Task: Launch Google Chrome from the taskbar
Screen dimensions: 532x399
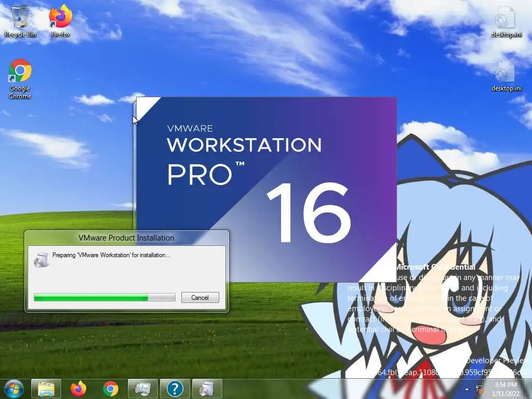Action: [110, 389]
